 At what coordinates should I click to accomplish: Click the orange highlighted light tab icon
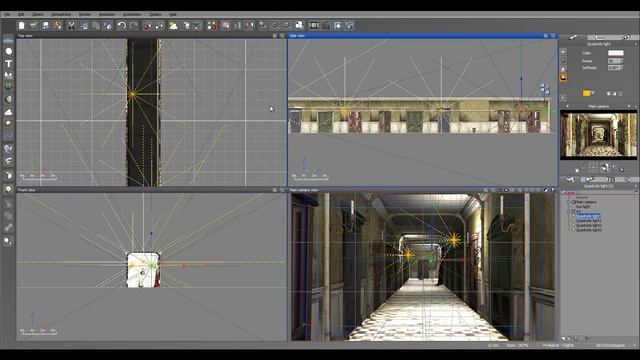[x=563, y=77]
